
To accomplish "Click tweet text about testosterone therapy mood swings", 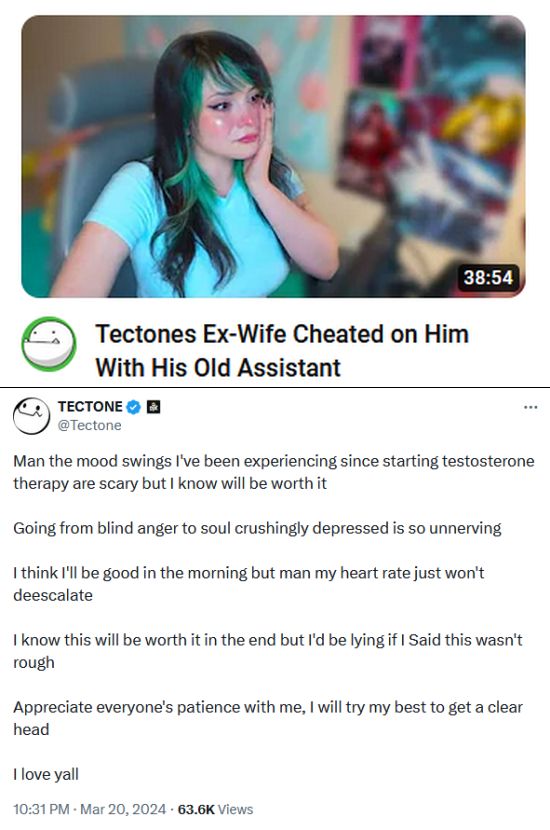I will [x=274, y=472].
